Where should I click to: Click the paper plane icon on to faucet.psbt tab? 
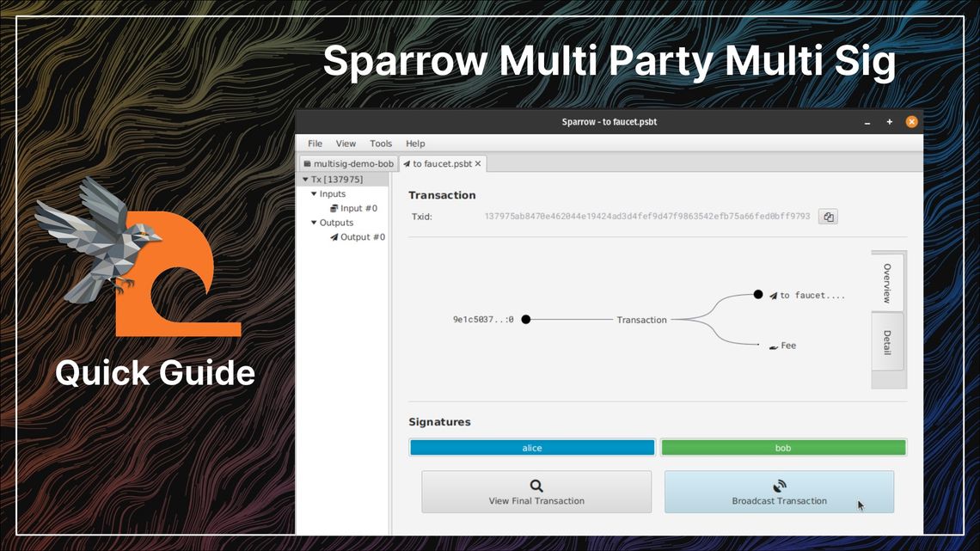(x=407, y=163)
